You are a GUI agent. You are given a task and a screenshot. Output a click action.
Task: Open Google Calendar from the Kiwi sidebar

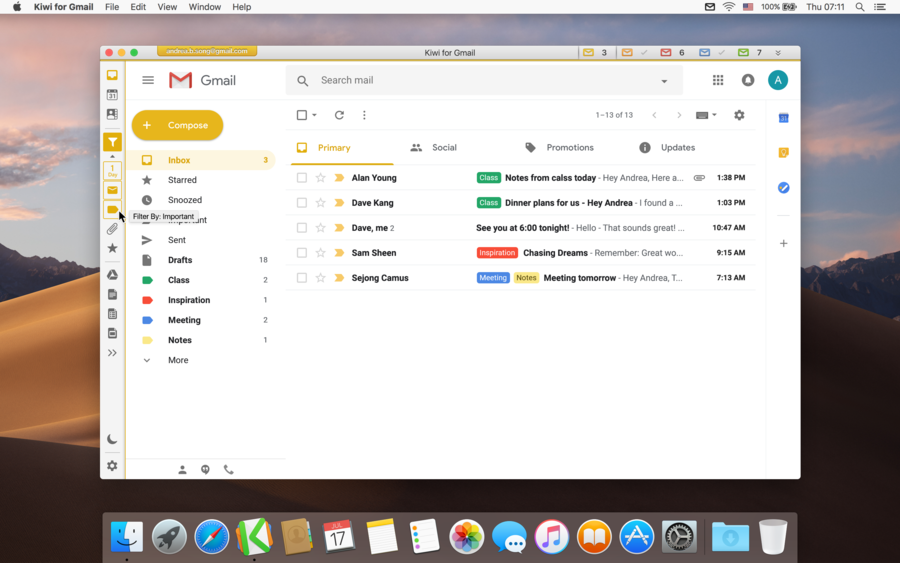[112, 95]
